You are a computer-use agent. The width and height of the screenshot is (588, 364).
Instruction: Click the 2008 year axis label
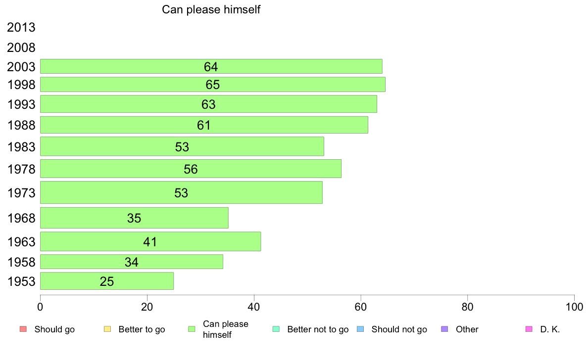pyautogui.click(x=21, y=47)
